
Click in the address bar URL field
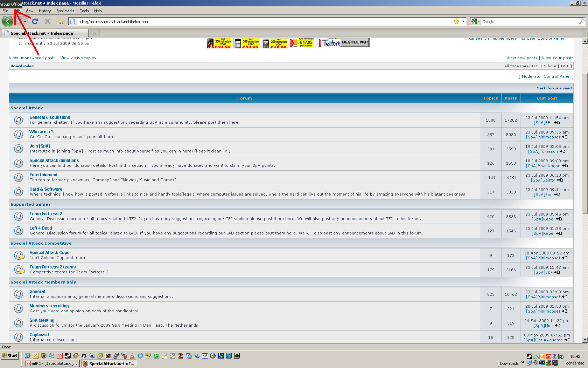pos(264,22)
